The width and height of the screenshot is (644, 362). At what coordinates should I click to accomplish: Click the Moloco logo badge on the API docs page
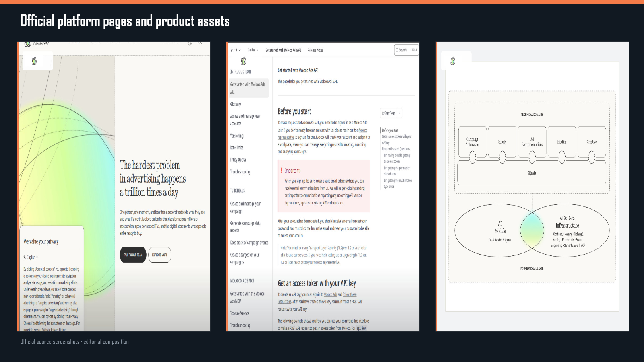pyautogui.click(x=244, y=61)
